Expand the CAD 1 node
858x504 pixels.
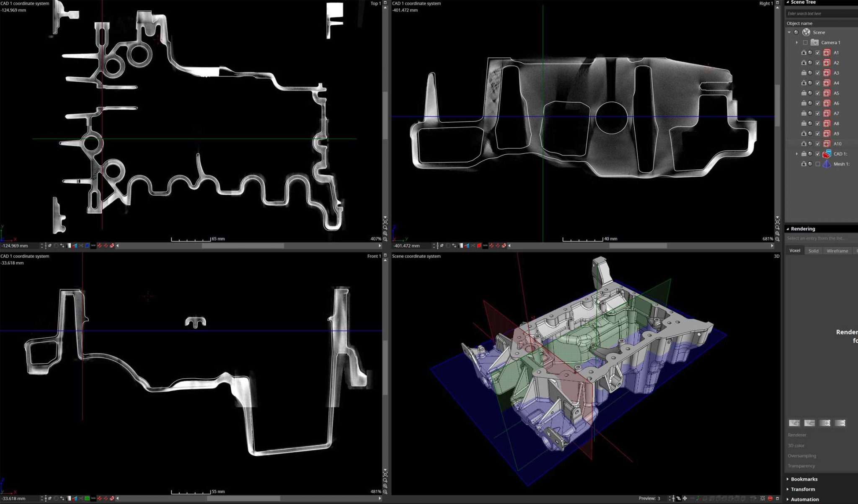(797, 154)
